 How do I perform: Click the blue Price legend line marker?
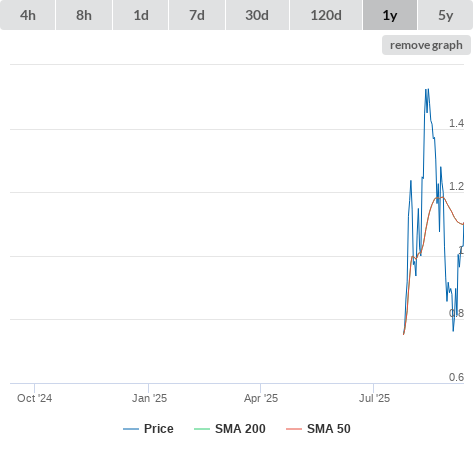pos(131,429)
